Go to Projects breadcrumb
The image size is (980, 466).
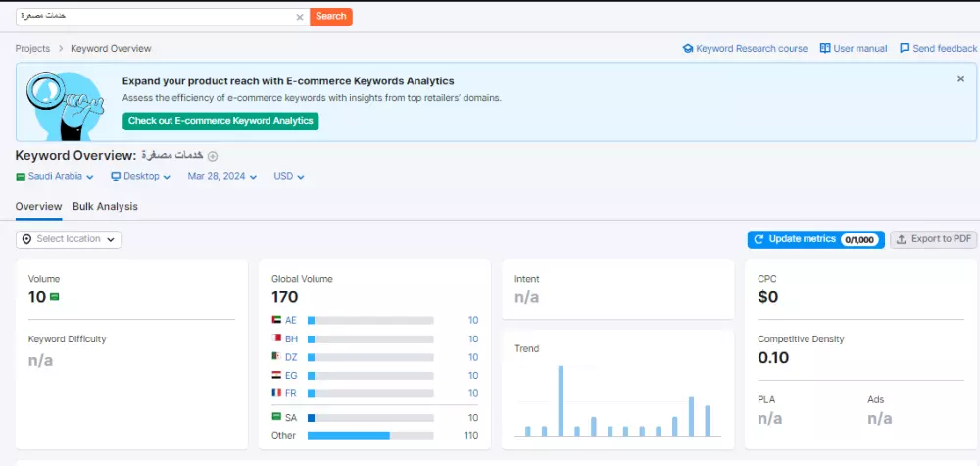point(32,48)
